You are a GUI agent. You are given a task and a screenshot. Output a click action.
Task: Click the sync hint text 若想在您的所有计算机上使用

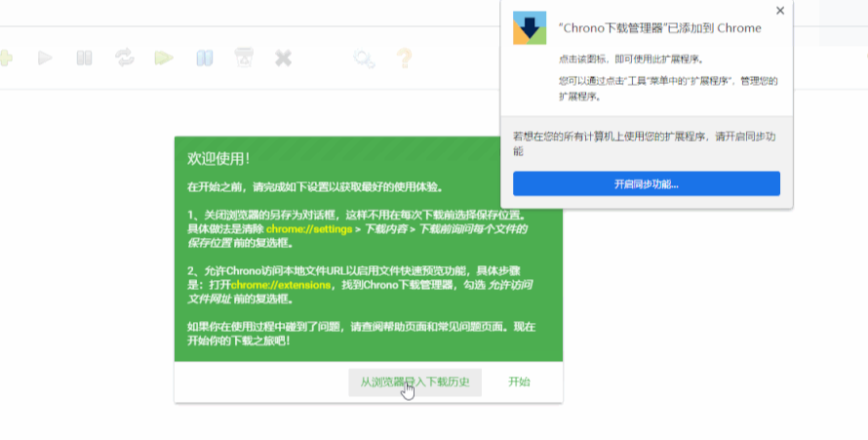(x=645, y=143)
